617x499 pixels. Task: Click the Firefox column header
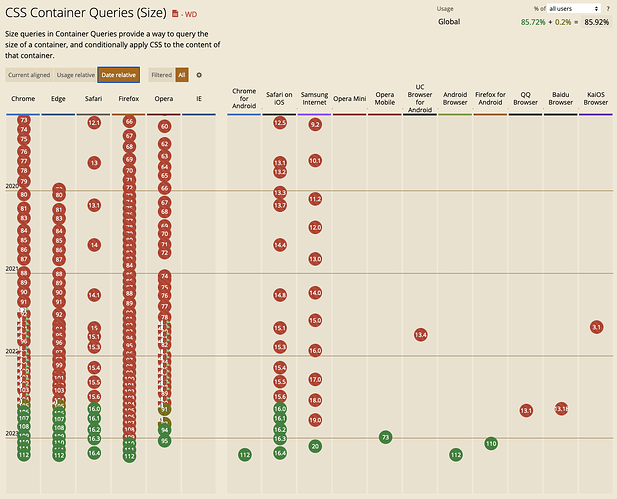click(129, 98)
